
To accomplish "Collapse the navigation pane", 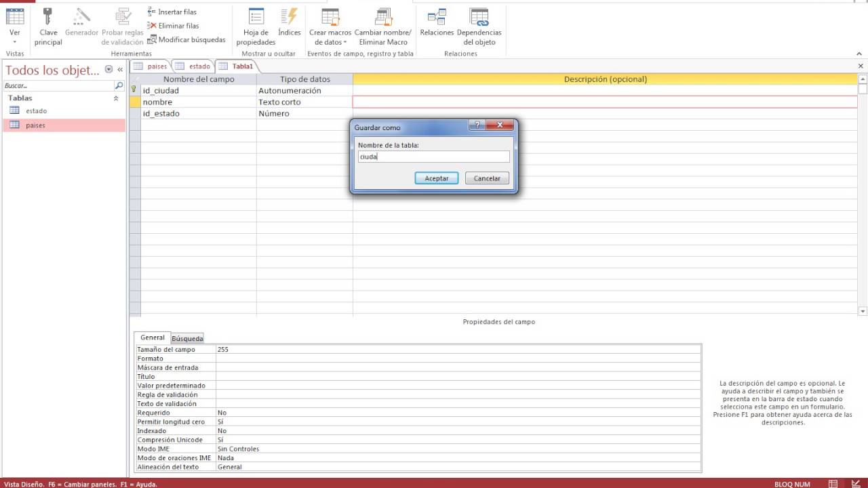I will (x=120, y=70).
